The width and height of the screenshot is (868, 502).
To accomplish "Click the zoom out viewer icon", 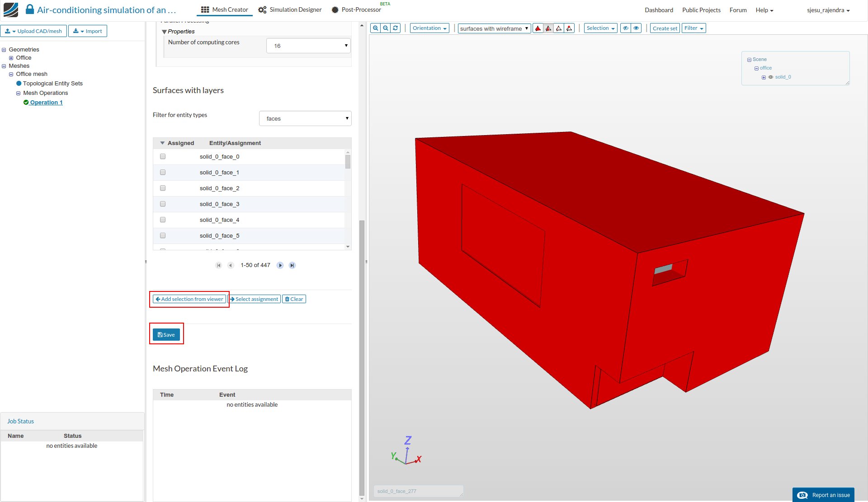I will coord(386,28).
